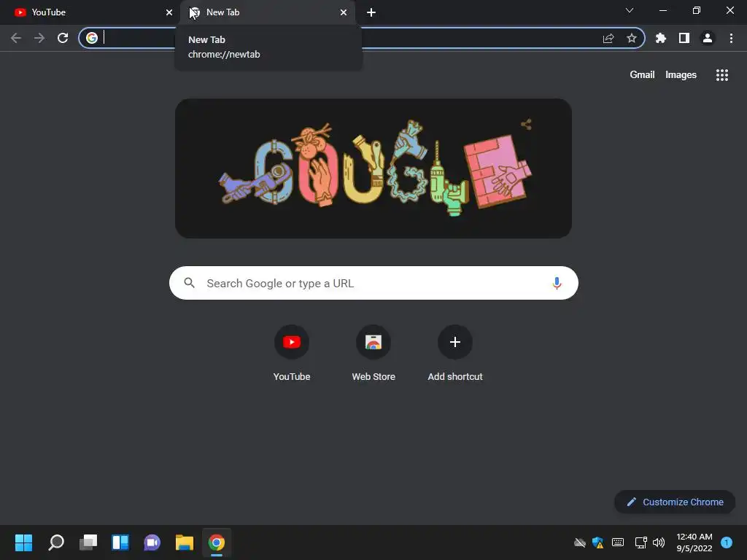Click the network status tray icon
This screenshot has height=560, width=747.
tap(640, 542)
